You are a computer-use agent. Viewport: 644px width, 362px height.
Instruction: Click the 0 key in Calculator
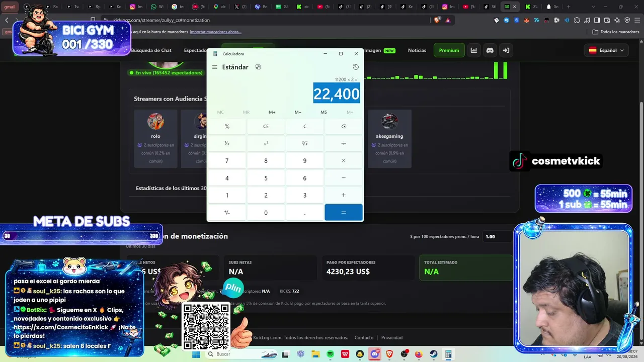(266, 212)
